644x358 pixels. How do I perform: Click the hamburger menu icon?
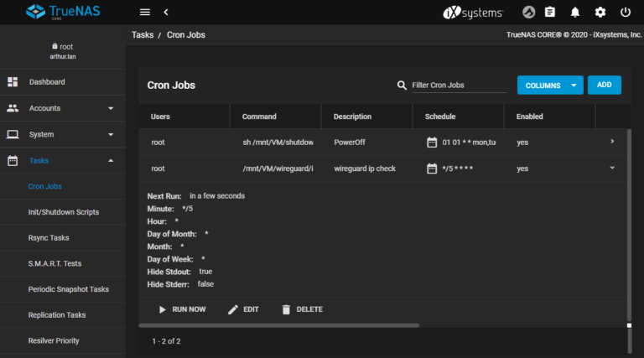point(145,13)
